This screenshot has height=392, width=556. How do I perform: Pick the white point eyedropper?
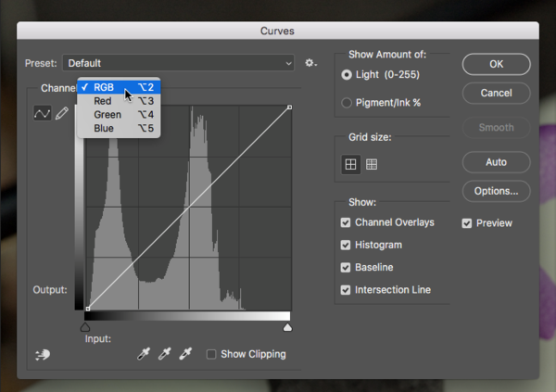tap(186, 354)
